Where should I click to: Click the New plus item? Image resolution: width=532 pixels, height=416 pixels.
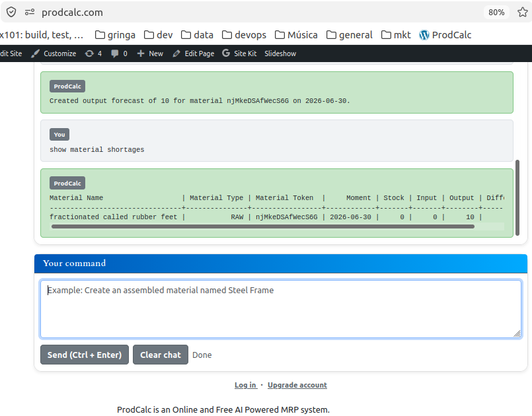tap(150, 53)
